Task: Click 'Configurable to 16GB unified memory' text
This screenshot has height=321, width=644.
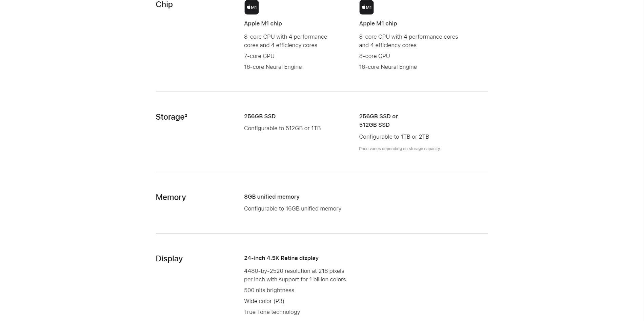Action: coord(293,208)
